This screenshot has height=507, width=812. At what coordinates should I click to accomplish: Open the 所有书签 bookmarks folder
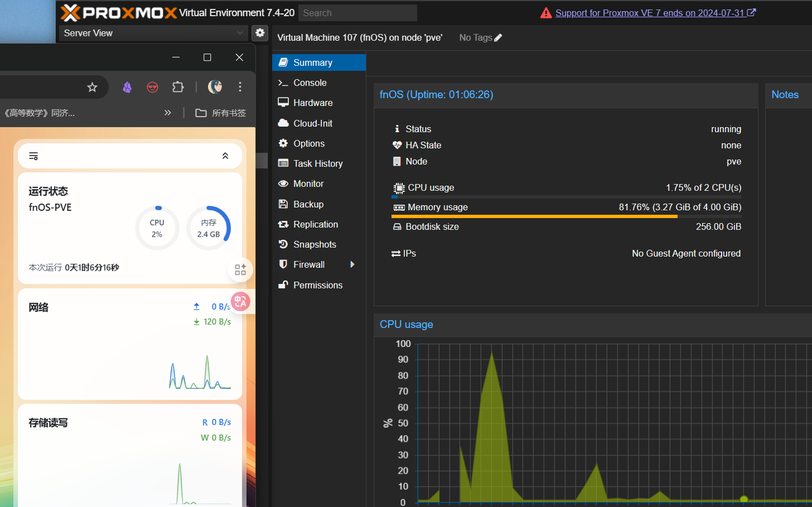tap(221, 113)
